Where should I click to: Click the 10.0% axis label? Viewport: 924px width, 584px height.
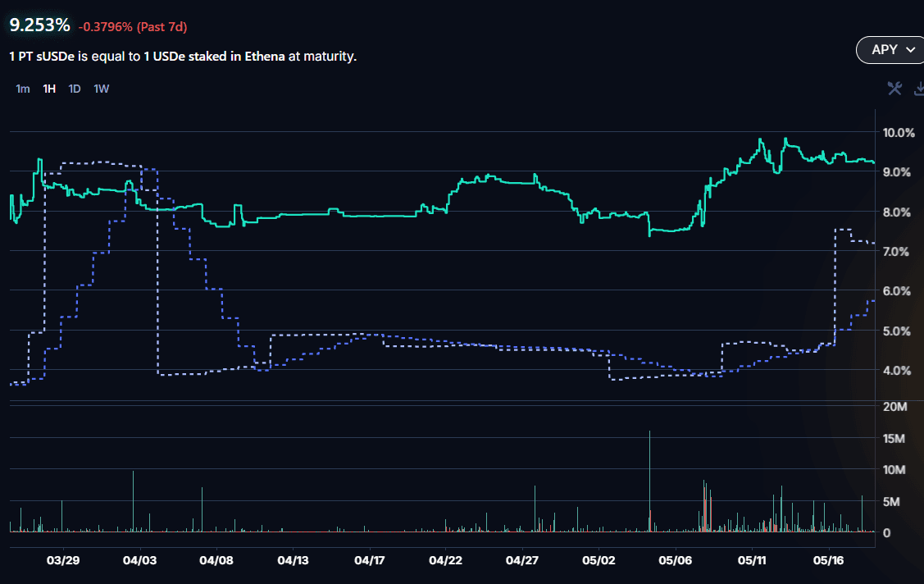(x=899, y=133)
